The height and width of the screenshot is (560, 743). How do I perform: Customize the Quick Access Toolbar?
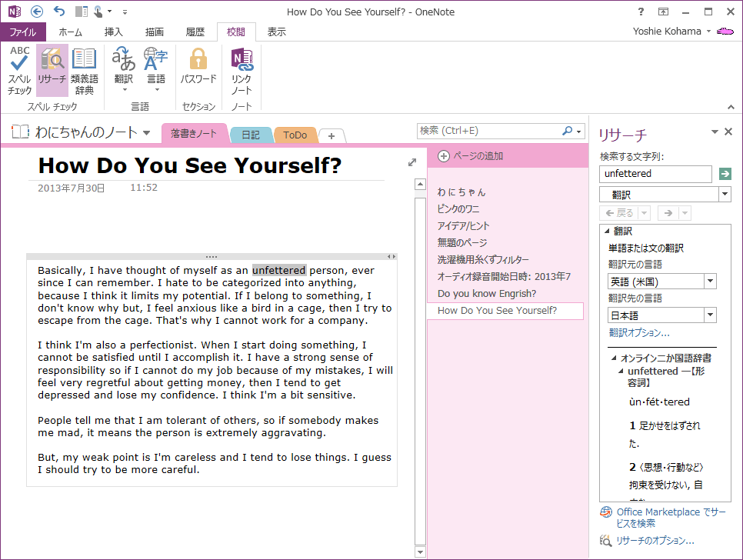pos(125,12)
